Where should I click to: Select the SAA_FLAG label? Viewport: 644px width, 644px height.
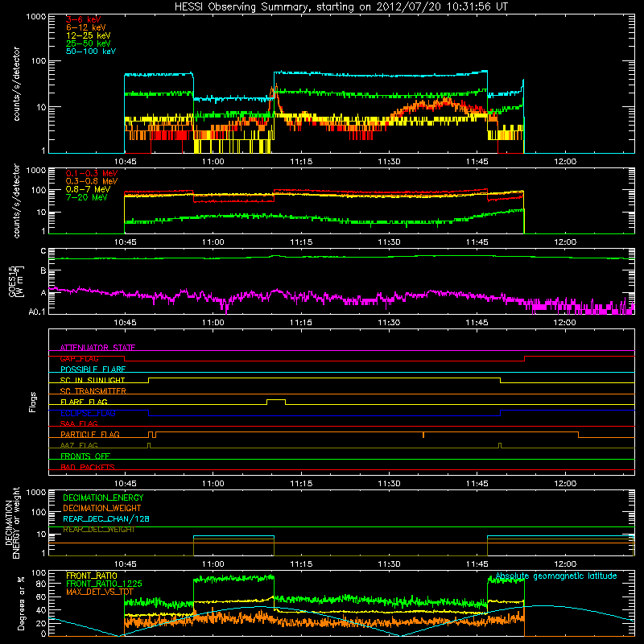(x=79, y=423)
